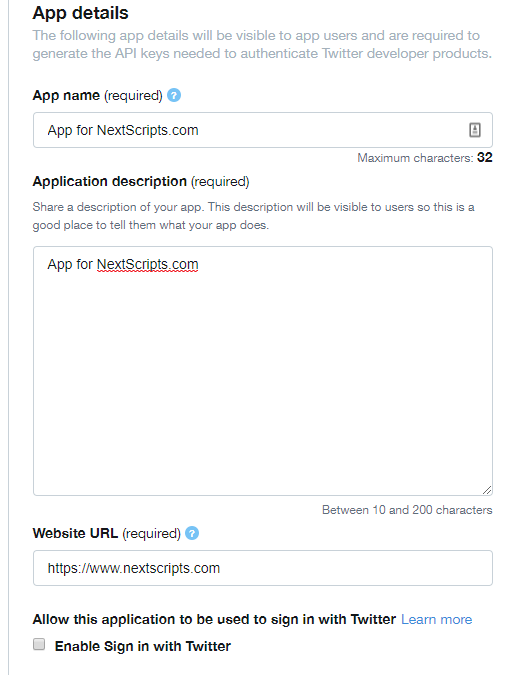This screenshot has height=675, width=530.
Task: Enable Sign in with Twitter checkbox
Action: coord(39,644)
